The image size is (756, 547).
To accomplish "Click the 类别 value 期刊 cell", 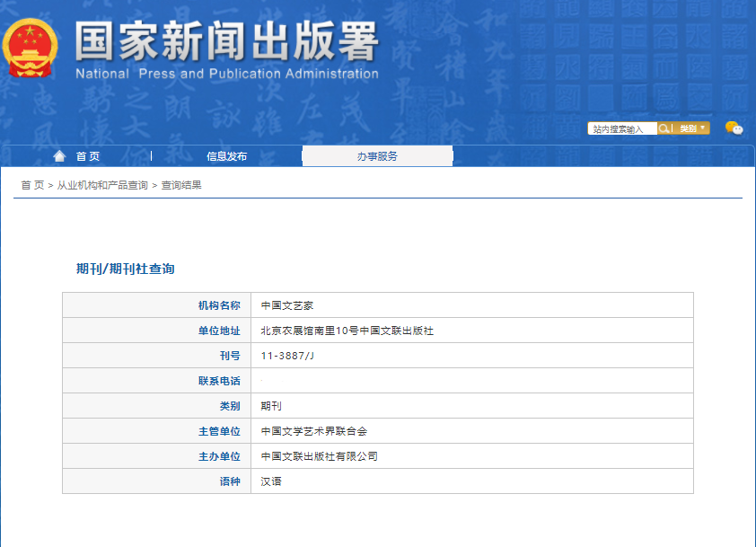I will [x=271, y=406].
